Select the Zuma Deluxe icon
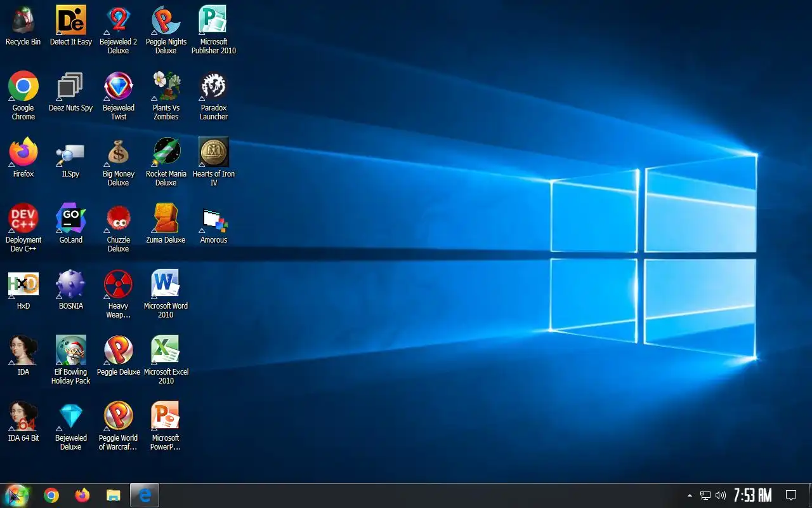This screenshot has width=812, height=508. pos(166,224)
